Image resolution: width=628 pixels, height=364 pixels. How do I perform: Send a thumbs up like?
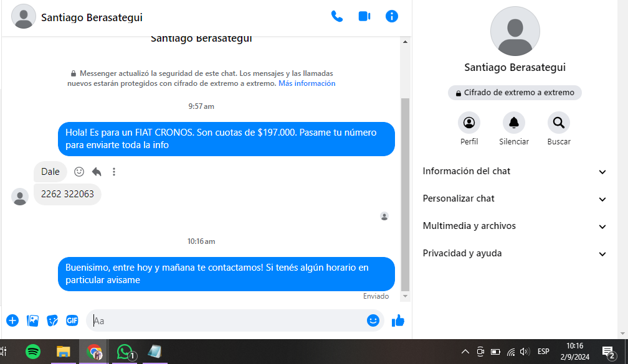(x=398, y=320)
